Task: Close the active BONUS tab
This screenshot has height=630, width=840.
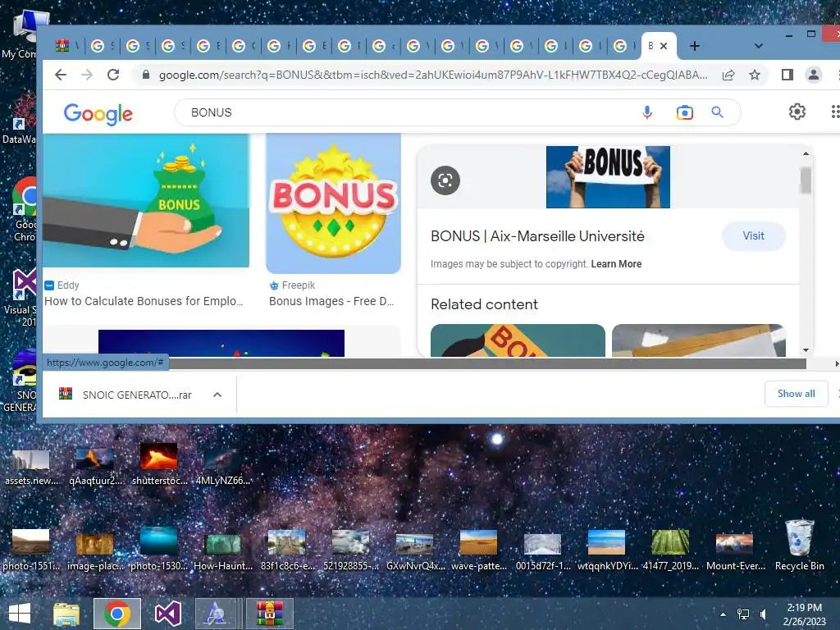Action: coord(663,46)
